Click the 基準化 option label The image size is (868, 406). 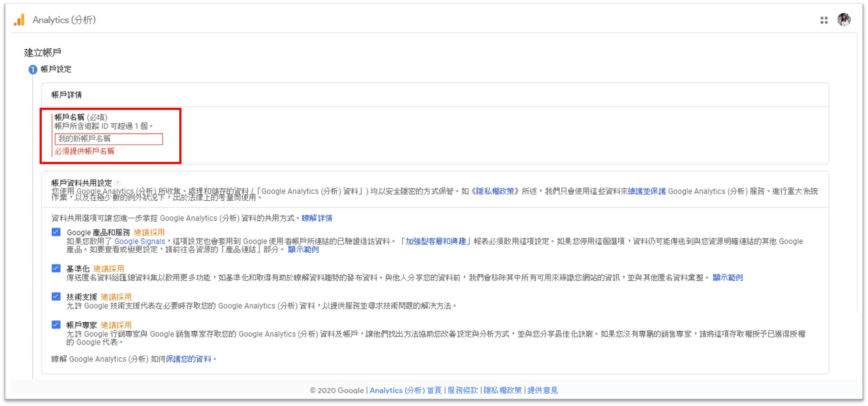pos(78,269)
